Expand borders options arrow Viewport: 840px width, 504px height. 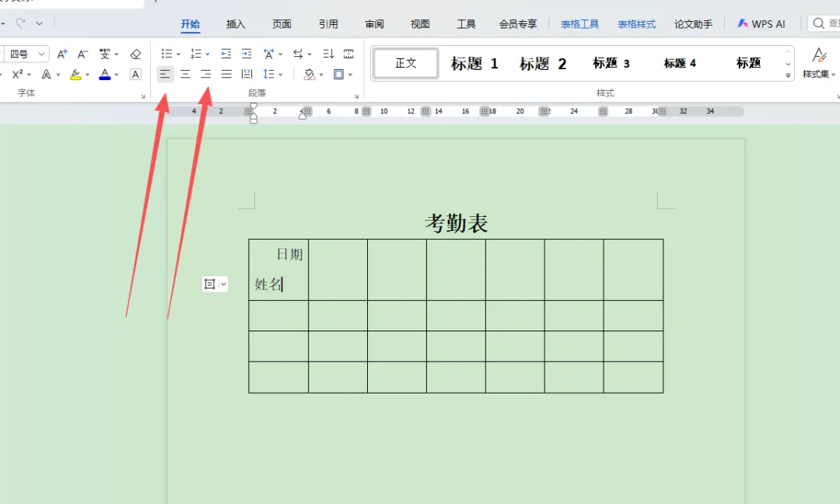pos(350,75)
